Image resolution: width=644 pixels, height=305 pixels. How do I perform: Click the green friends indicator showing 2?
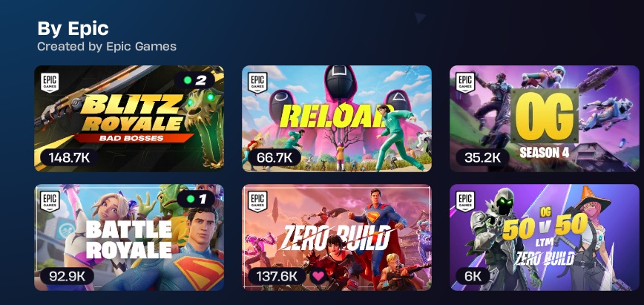tap(194, 81)
